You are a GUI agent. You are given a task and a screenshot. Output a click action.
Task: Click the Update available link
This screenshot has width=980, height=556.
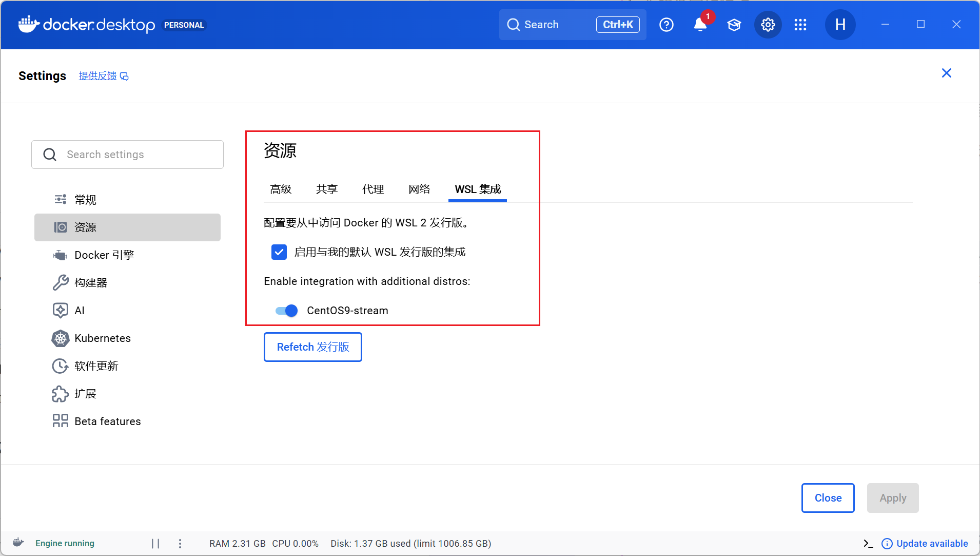pos(931,544)
